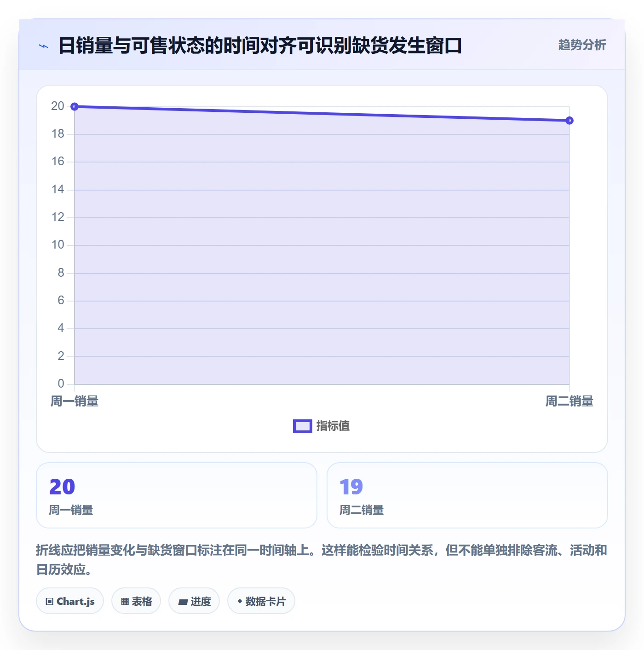Click the y-axis value 10

[57, 245]
